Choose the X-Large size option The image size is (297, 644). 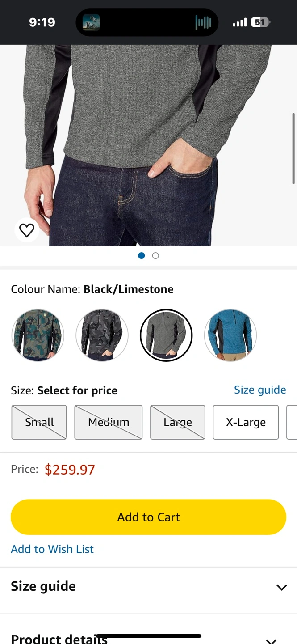tap(246, 422)
